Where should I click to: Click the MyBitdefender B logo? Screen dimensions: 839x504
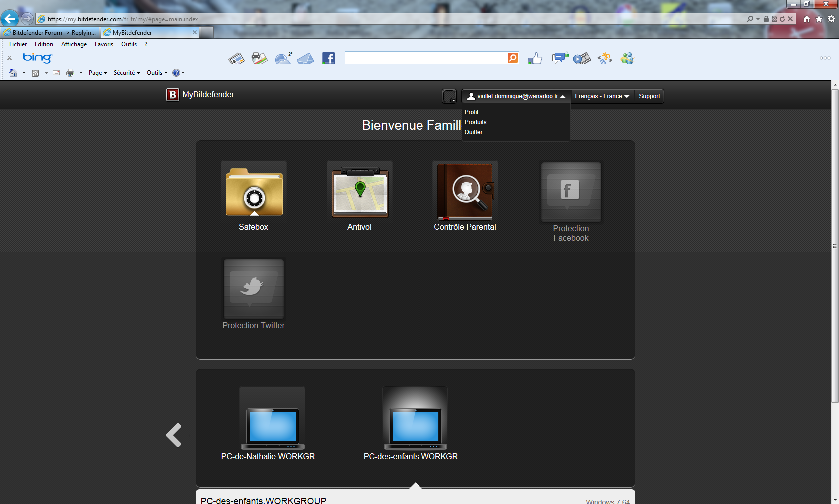click(x=172, y=95)
